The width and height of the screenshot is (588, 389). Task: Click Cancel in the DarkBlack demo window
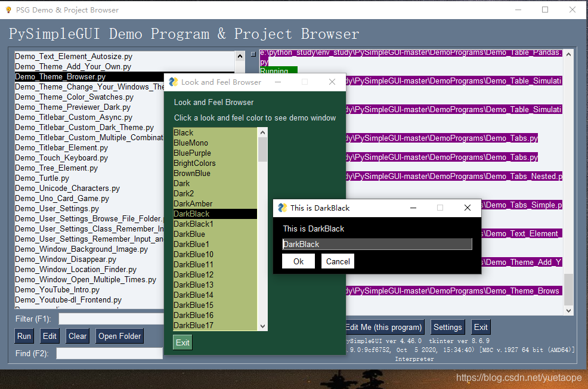click(x=338, y=261)
